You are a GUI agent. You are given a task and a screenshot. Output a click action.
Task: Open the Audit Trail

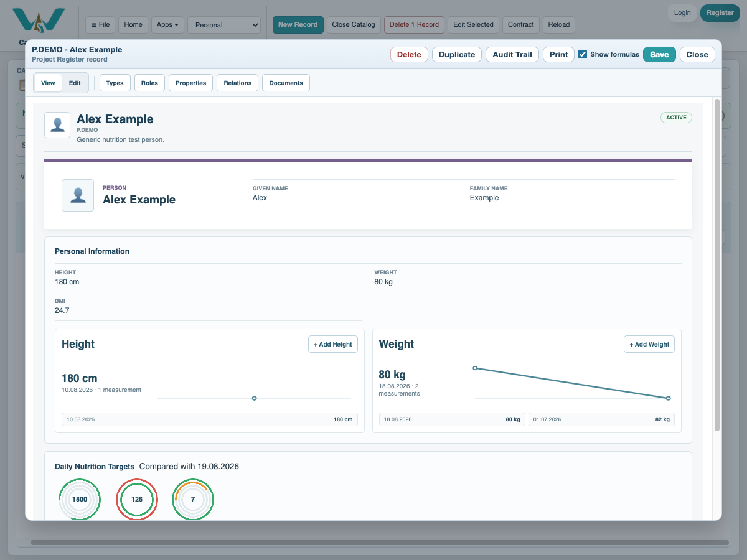512,54
